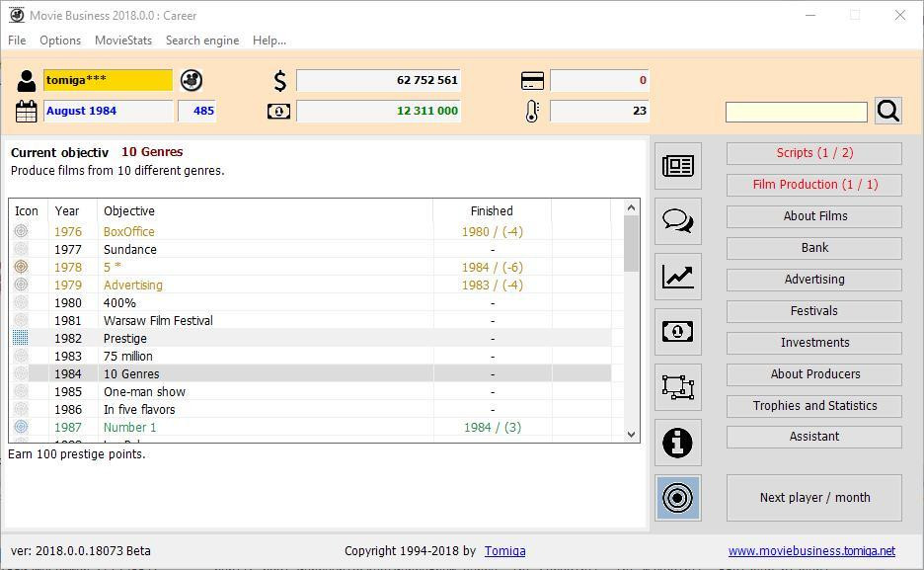Open Film Production (1 / 1)
The width and height of the screenshot is (924, 570).
(x=813, y=185)
